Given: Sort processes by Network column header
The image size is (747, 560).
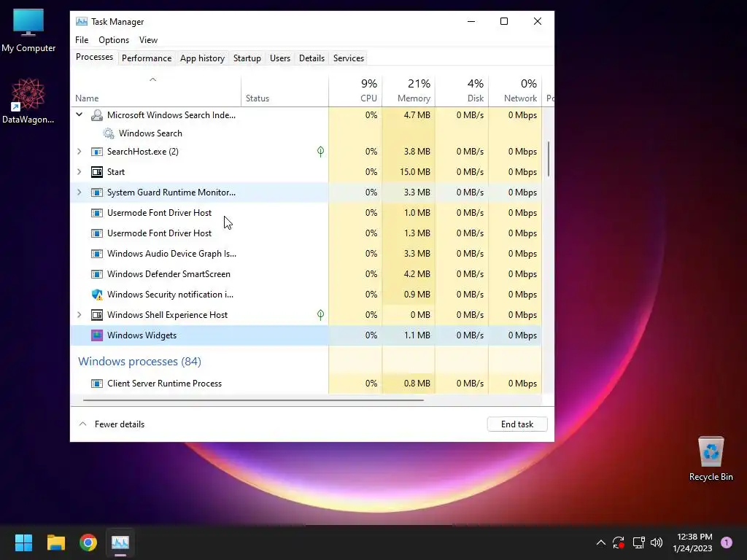Looking at the screenshot, I should [x=516, y=91].
